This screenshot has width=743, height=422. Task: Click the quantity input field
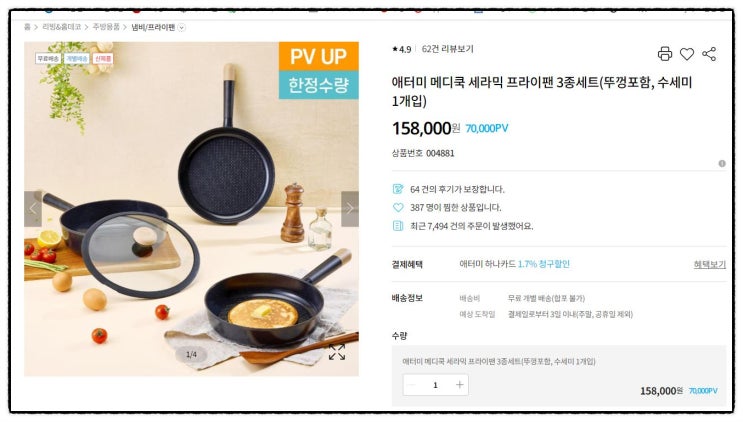pyautogui.click(x=435, y=385)
